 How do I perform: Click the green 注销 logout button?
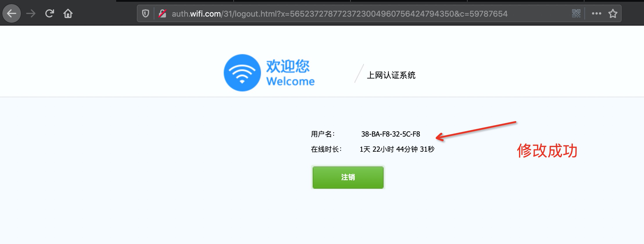tap(348, 177)
